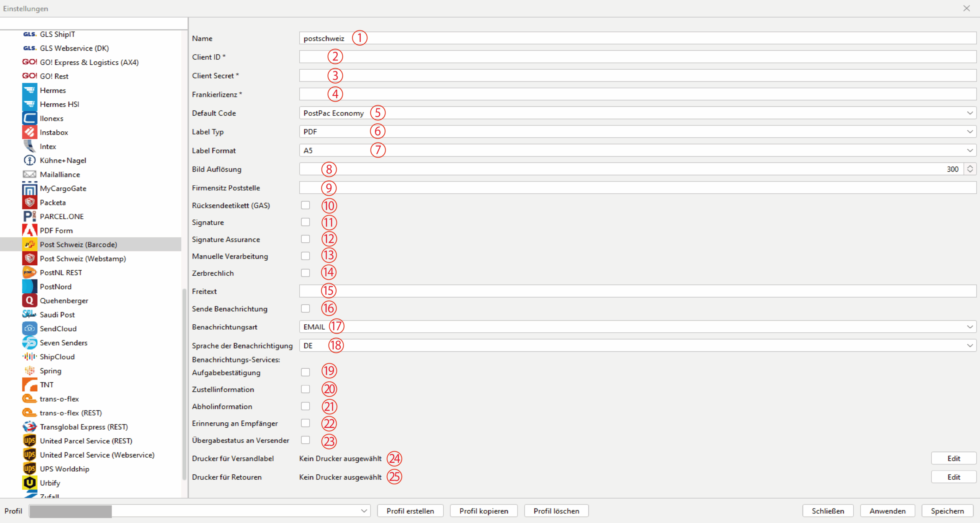Viewport: 980px width, 523px height.
Task: Select trans-o-flex (REST) entry
Action: point(71,413)
